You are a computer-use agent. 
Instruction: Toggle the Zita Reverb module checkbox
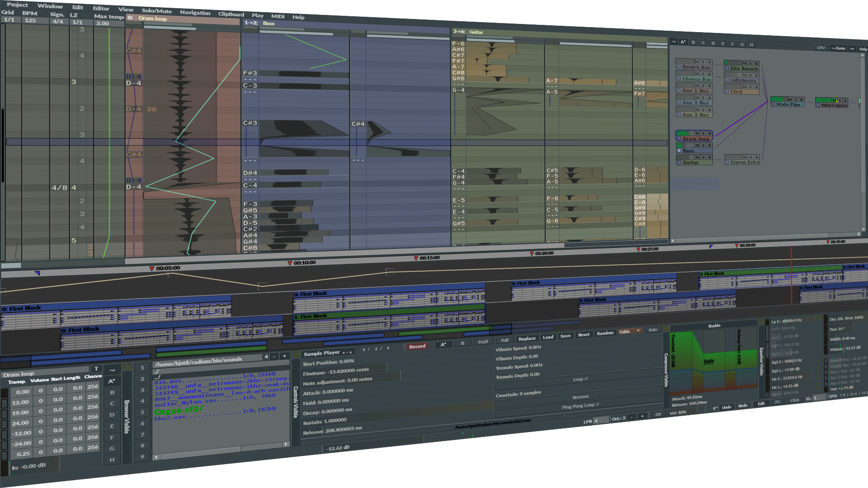tap(727, 68)
